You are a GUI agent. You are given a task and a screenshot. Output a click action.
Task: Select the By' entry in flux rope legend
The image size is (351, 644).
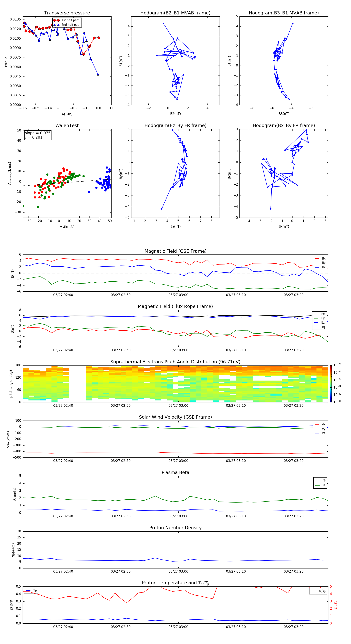pos(320,318)
